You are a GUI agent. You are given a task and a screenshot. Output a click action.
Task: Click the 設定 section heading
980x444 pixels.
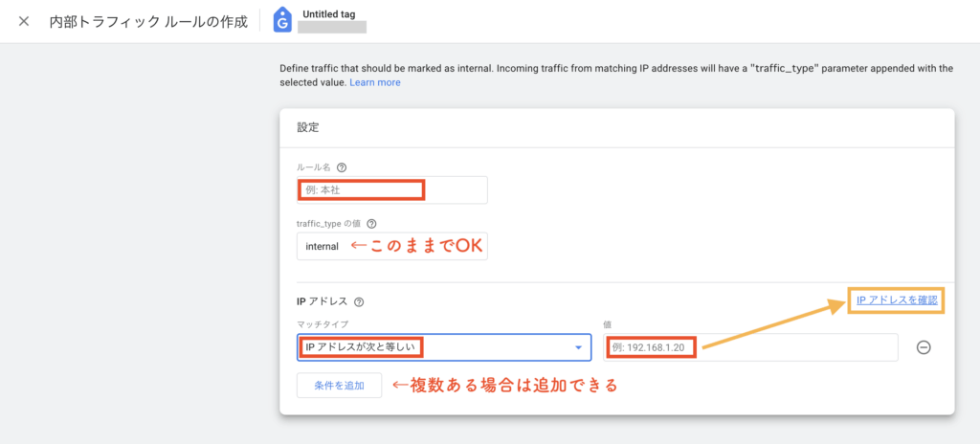[308, 126]
